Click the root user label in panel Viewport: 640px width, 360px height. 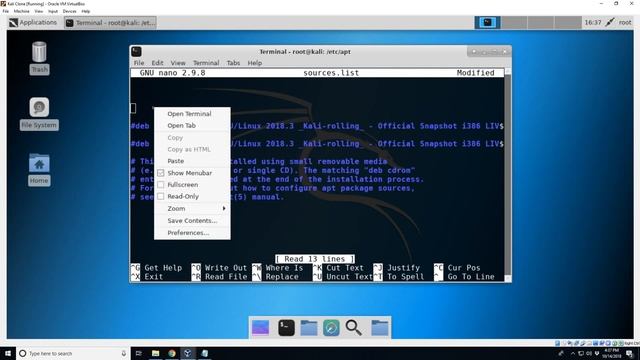click(x=625, y=22)
